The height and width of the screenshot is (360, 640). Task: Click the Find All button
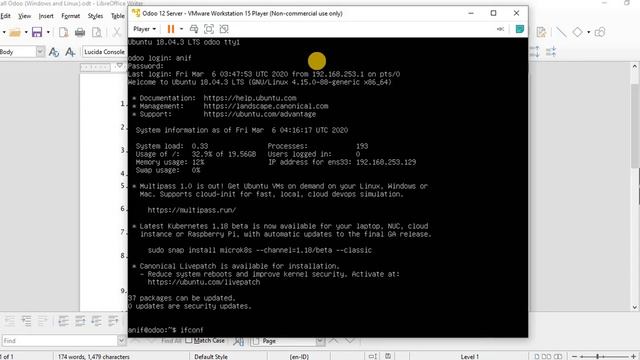tap(171, 341)
